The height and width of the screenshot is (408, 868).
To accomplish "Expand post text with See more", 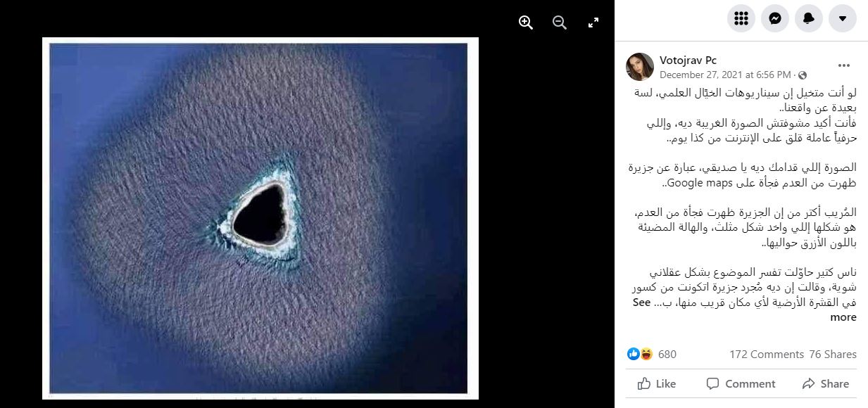I will coord(844,310).
